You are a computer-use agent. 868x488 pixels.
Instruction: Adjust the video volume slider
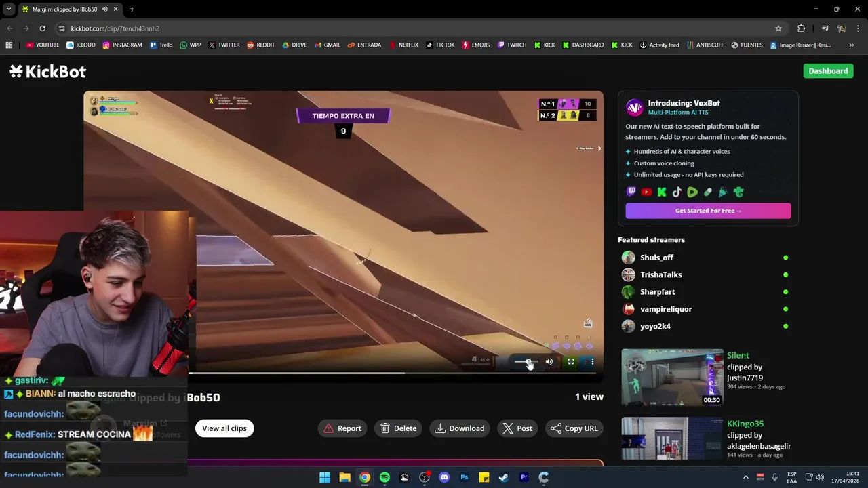click(527, 362)
